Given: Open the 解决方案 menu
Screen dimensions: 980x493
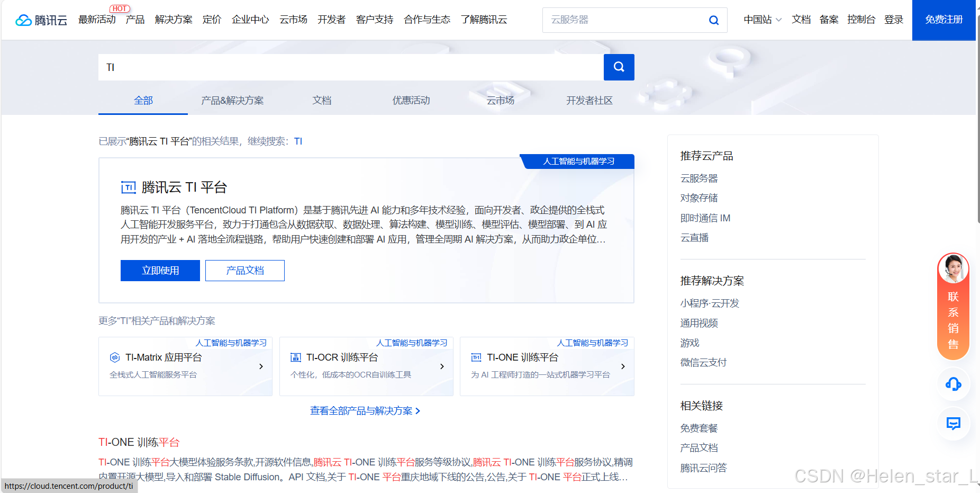Looking at the screenshot, I should (x=174, y=20).
